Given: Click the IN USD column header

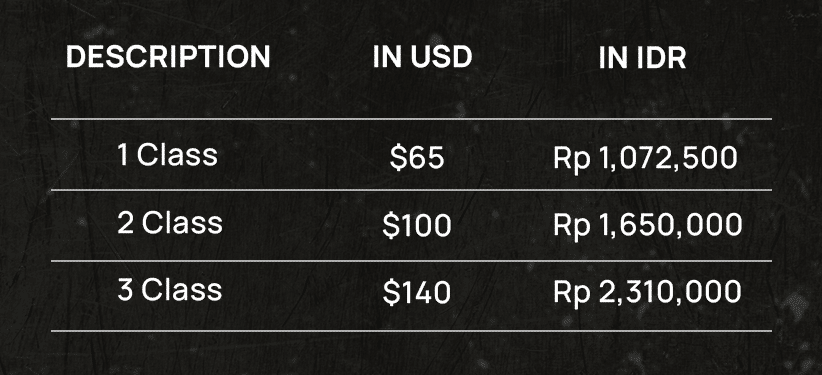Looking at the screenshot, I should pyautogui.click(x=423, y=57).
